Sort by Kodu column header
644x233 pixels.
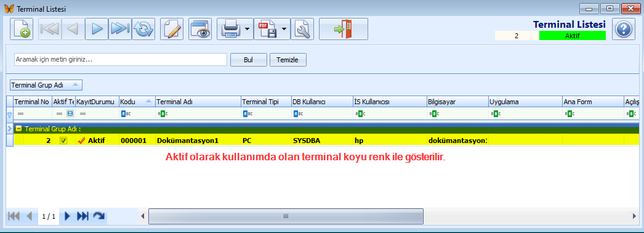137,102
